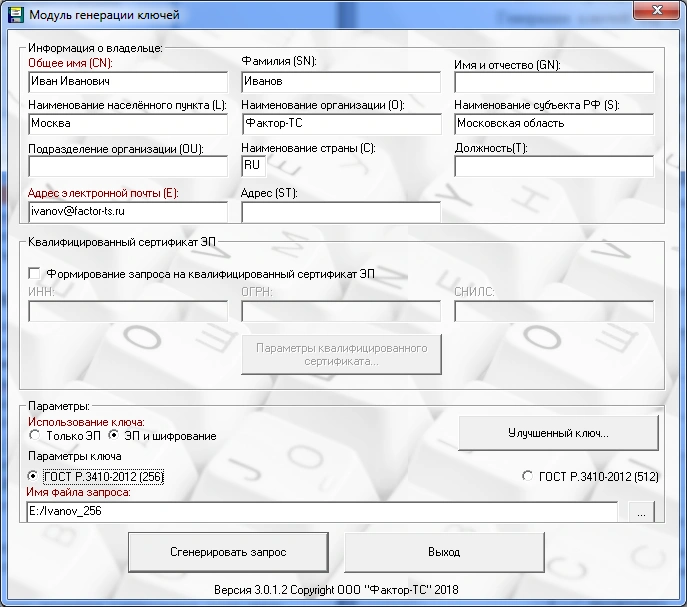Click Сгенерировать запрос button
This screenshot has height=607, width=687.
(x=228, y=552)
